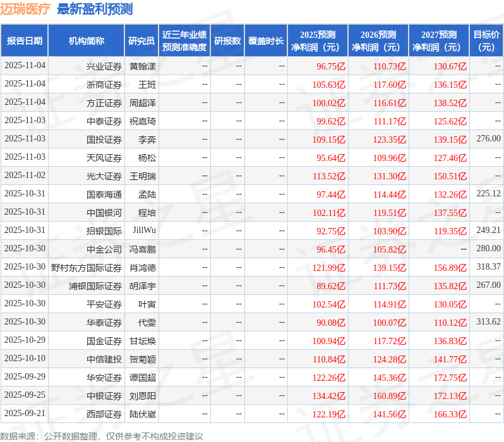
Task: Click analyst name 程培
Action: (147, 213)
